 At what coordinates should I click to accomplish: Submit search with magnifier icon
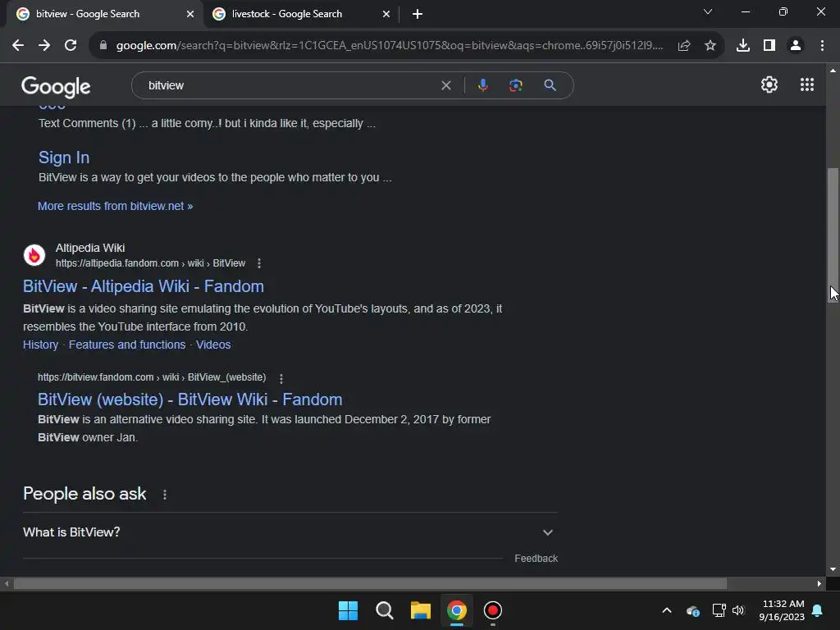(x=550, y=85)
